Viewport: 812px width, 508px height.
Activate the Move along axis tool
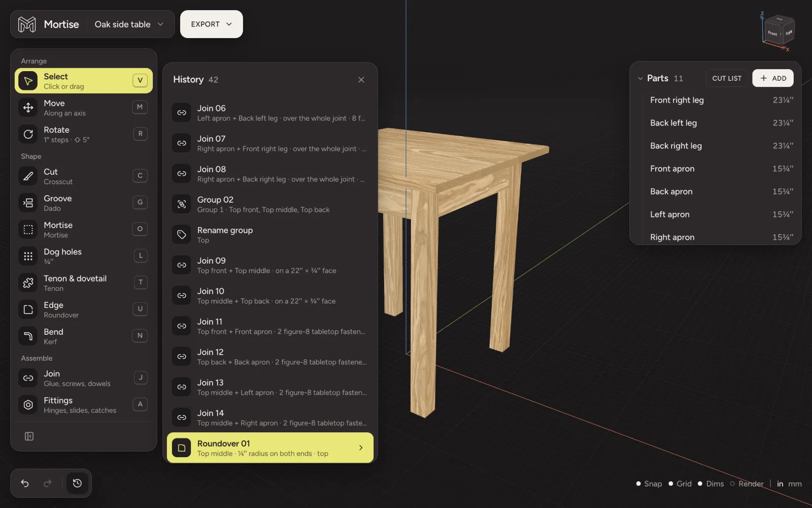click(84, 108)
